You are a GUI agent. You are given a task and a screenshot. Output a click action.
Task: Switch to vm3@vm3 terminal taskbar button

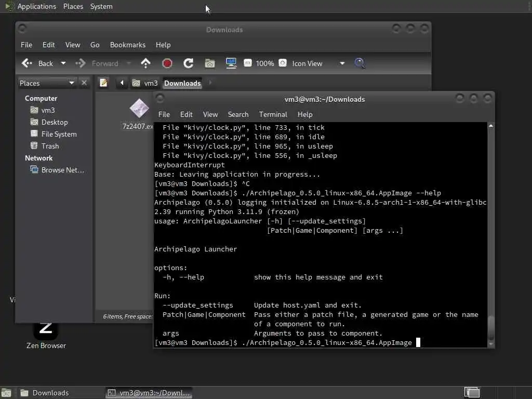click(x=149, y=393)
